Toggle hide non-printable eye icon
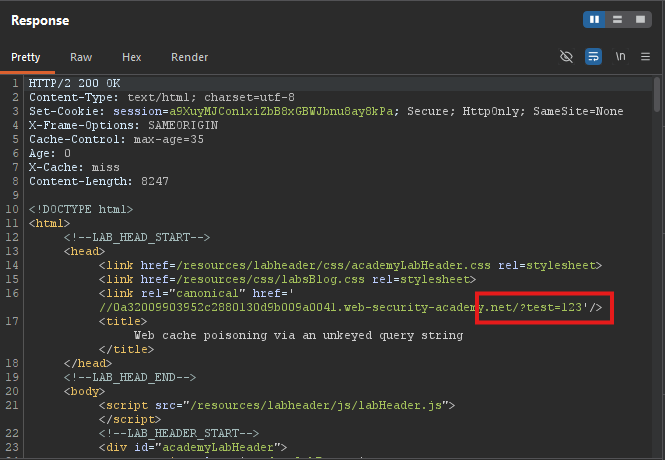This screenshot has height=460, width=665. (567, 56)
